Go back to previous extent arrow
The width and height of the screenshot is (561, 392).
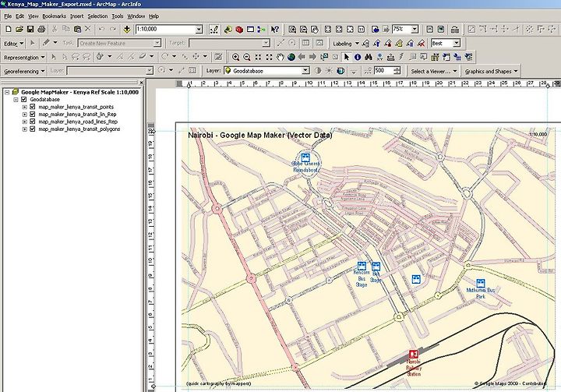(x=302, y=57)
